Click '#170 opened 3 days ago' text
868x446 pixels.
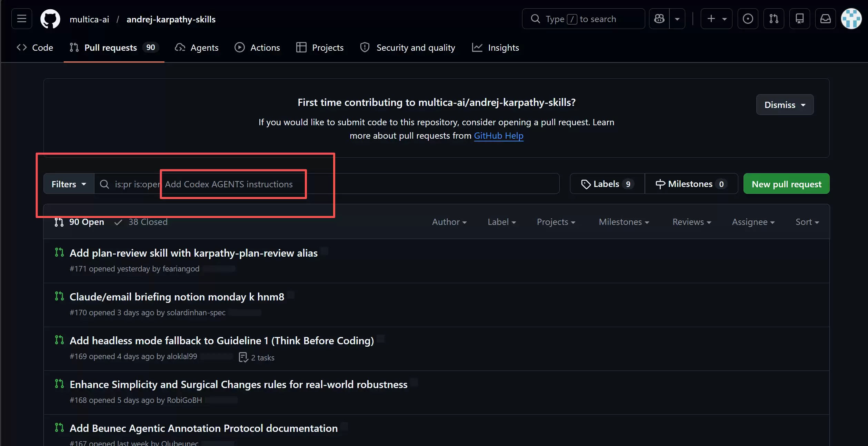112,313
